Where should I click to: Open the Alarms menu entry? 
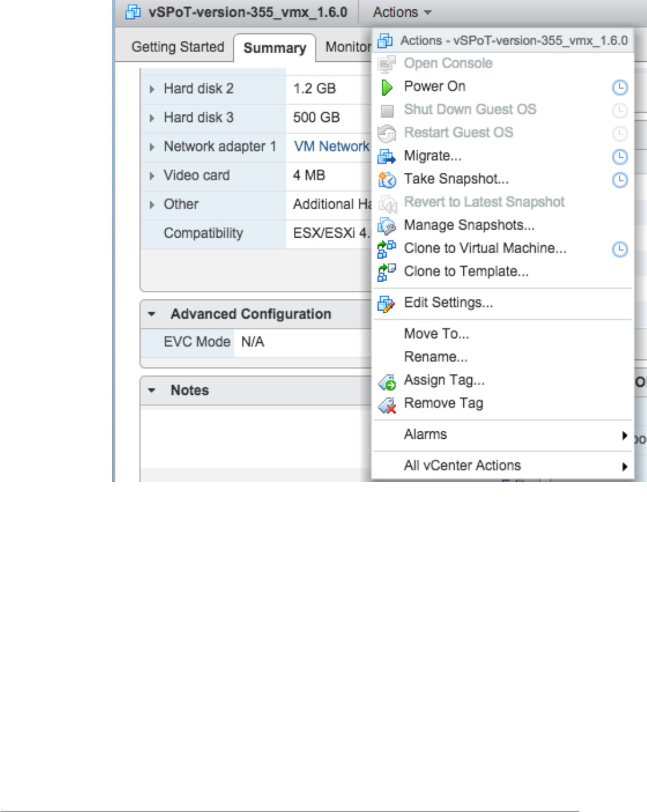coord(426,434)
